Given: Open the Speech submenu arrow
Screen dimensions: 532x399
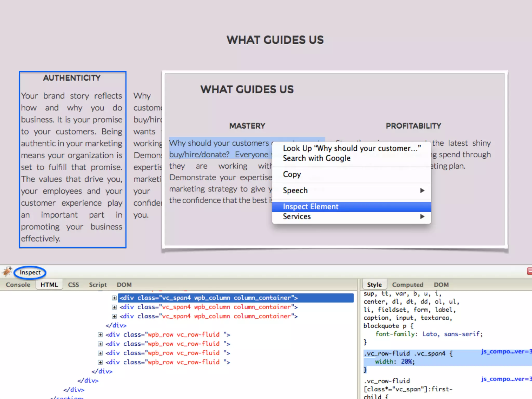Looking at the screenshot, I should (422, 190).
